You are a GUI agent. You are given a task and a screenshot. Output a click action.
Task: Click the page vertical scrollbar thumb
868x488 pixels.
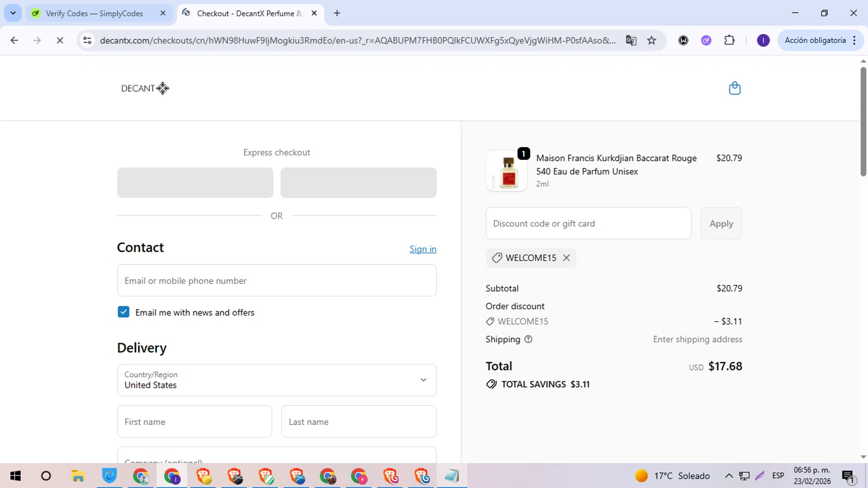pyautogui.click(x=863, y=122)
